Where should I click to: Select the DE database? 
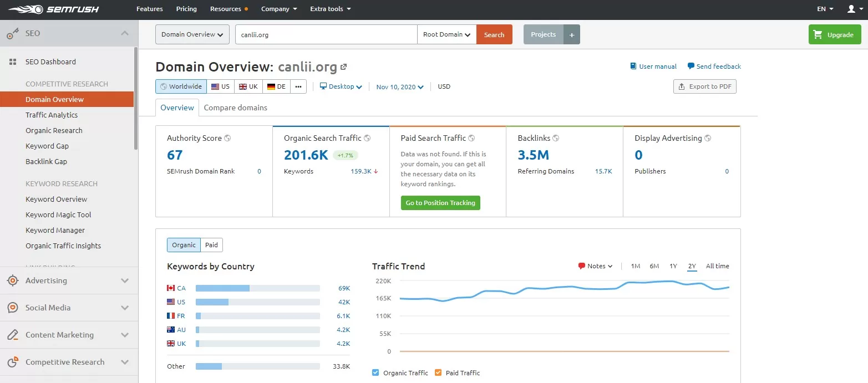coord(276,86)
